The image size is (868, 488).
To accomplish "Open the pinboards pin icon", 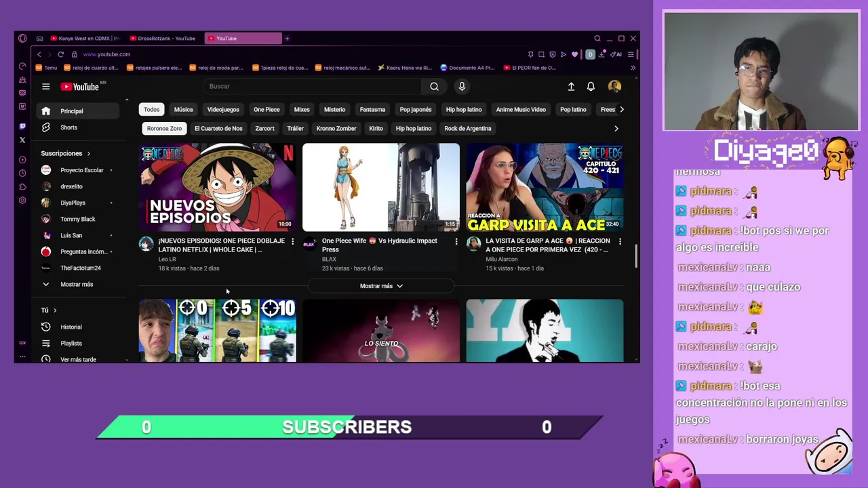I will pos(530,54).
